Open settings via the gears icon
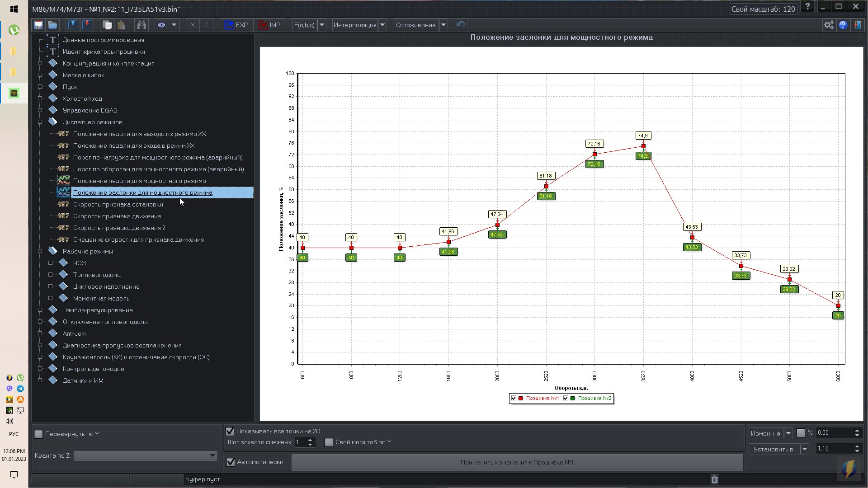Image resolution: width=868 pixels, height=488 pixels. [x=828, y=25]
